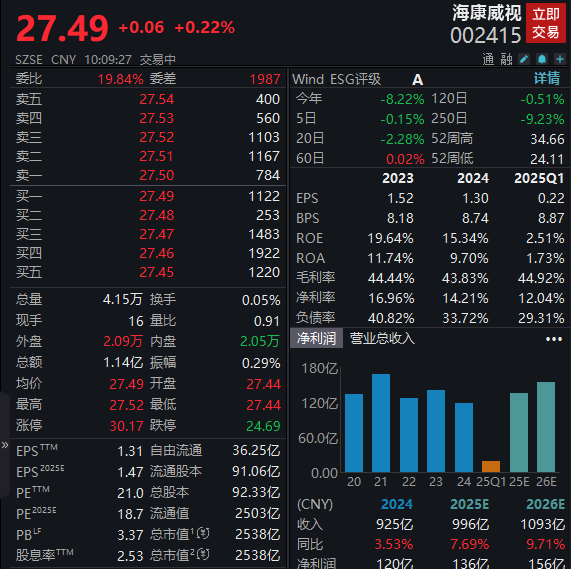Click the 26E forecast net profit bar

(x=546, y=427)
